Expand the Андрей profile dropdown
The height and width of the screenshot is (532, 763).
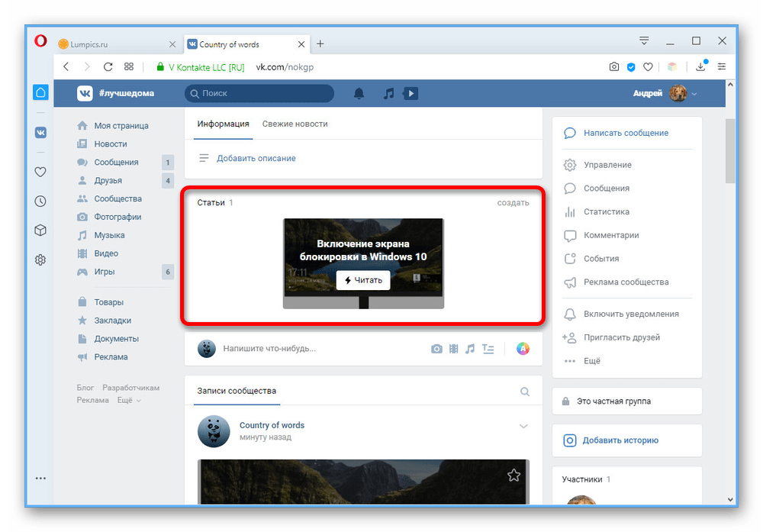coord(694,93)
